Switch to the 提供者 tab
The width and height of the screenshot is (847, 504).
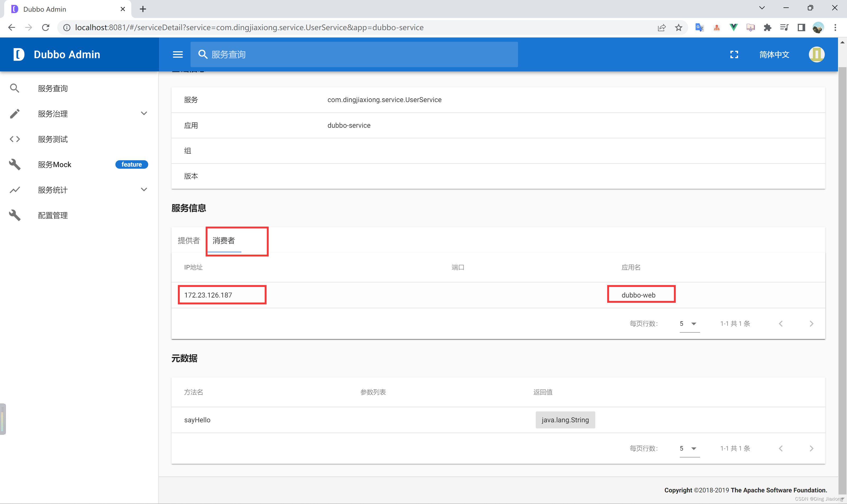(189, 240)
